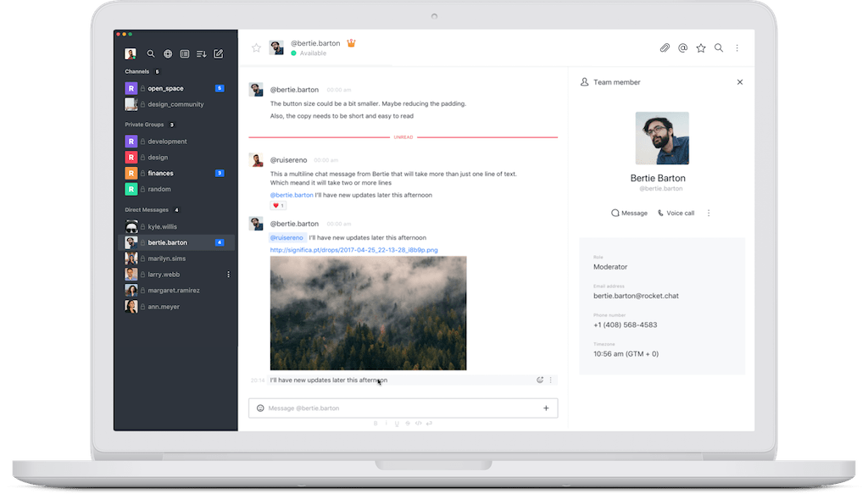Open more options beside Voice call
This screenshot has width=868, height=494.
(709, 213)
